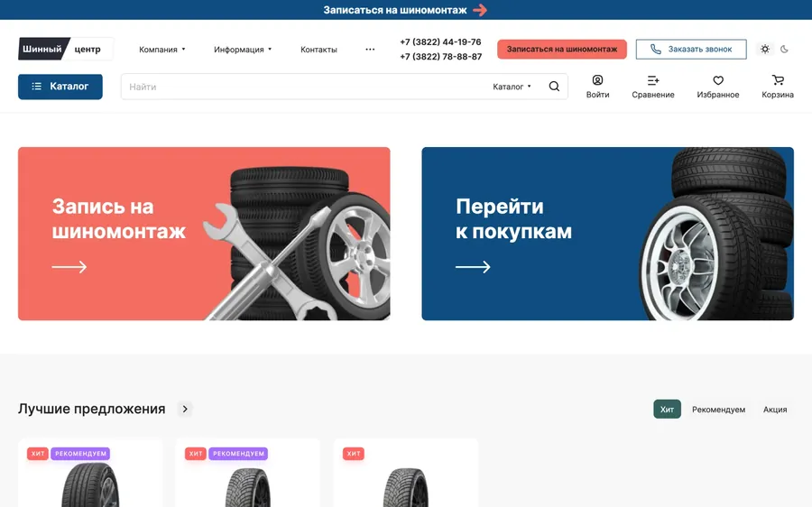812x507 pixels.
Task: Click the red arrow in top banner
Action: (480, 10)
